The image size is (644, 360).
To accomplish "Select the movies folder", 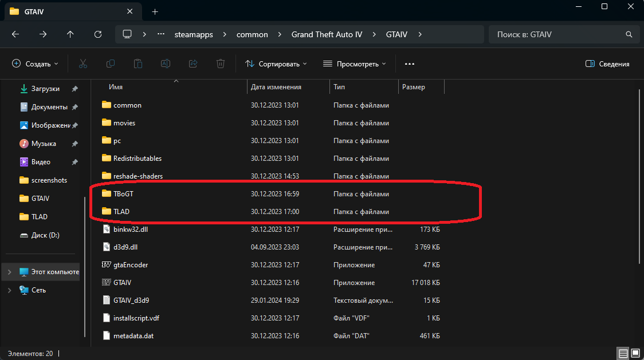I will (271, 122).
